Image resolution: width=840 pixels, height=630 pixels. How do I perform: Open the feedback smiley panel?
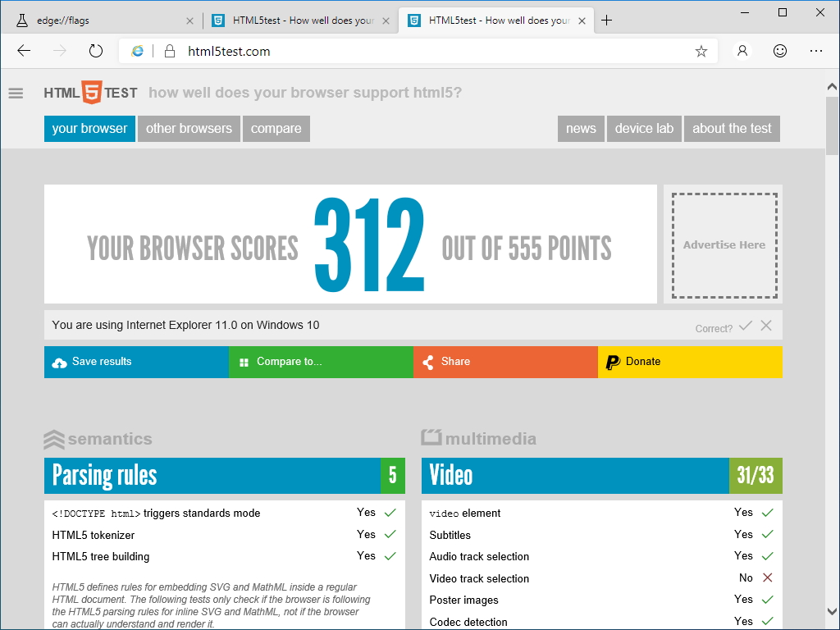(x=779, y=51)
